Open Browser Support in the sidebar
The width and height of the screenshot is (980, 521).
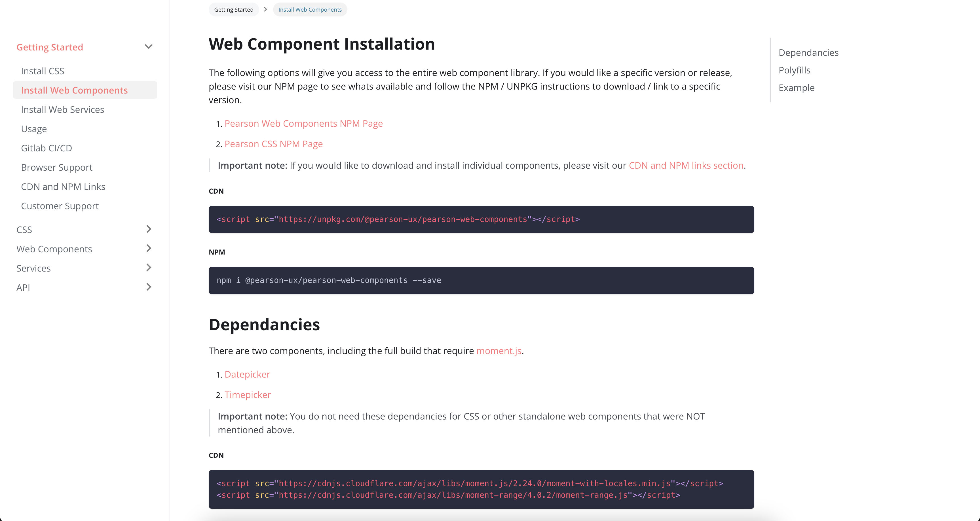pyautogui.click(x=57, y=167)
